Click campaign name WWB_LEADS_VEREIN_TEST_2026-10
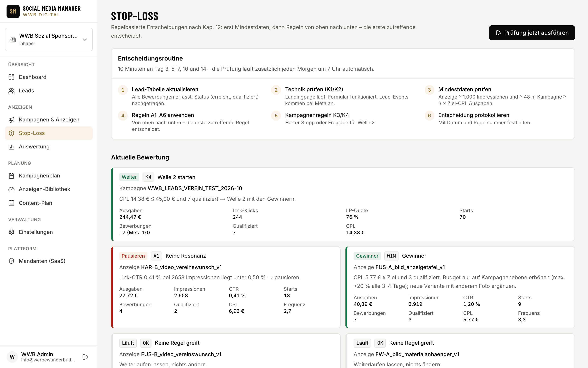This screenshot has width=588, height=368. pos(195,188)
